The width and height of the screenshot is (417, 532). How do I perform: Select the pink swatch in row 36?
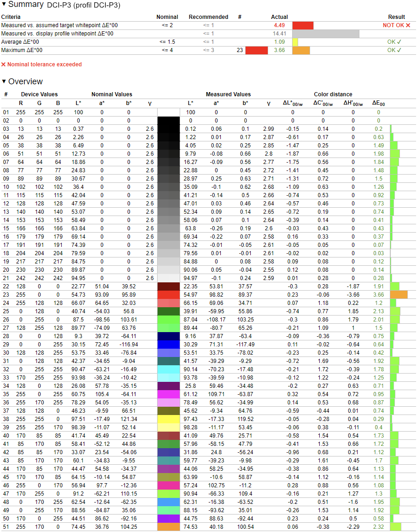click(169, 403)
